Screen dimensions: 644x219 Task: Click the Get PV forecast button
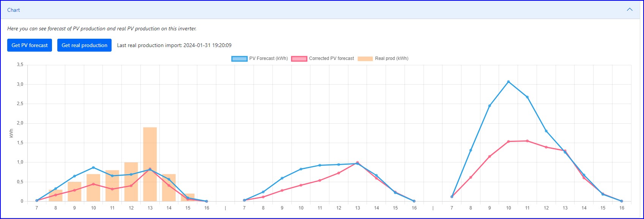tap(30, 45)
